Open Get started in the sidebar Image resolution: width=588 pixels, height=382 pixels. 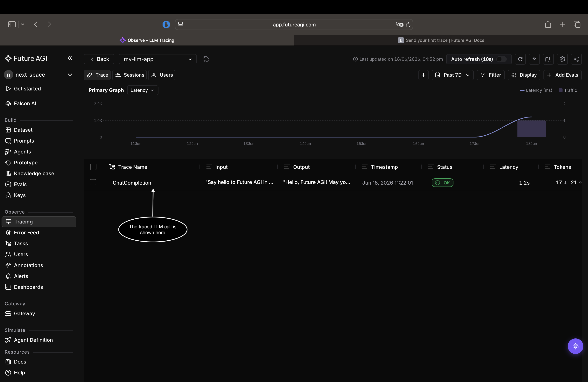[39, 88]
